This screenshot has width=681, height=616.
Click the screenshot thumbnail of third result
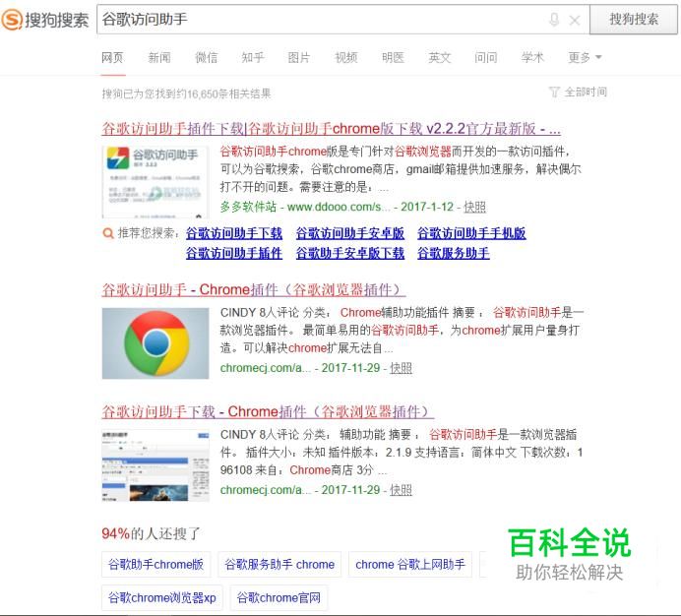click(155, 465)
